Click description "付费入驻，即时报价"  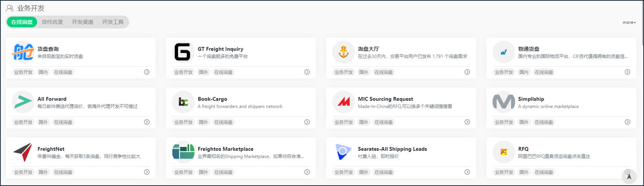click(378, 156)
